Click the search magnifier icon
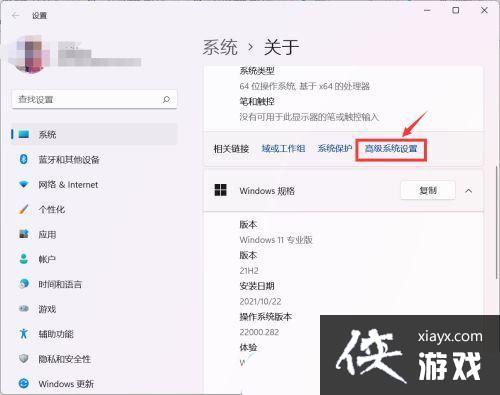Screen dimensions: 500x395 click(166, 99)
